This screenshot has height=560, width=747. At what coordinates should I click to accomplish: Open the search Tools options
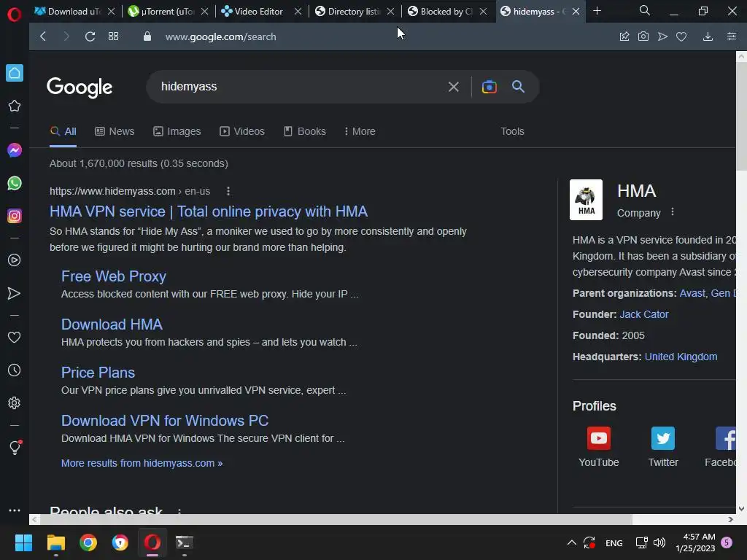[x=512, y=131]
